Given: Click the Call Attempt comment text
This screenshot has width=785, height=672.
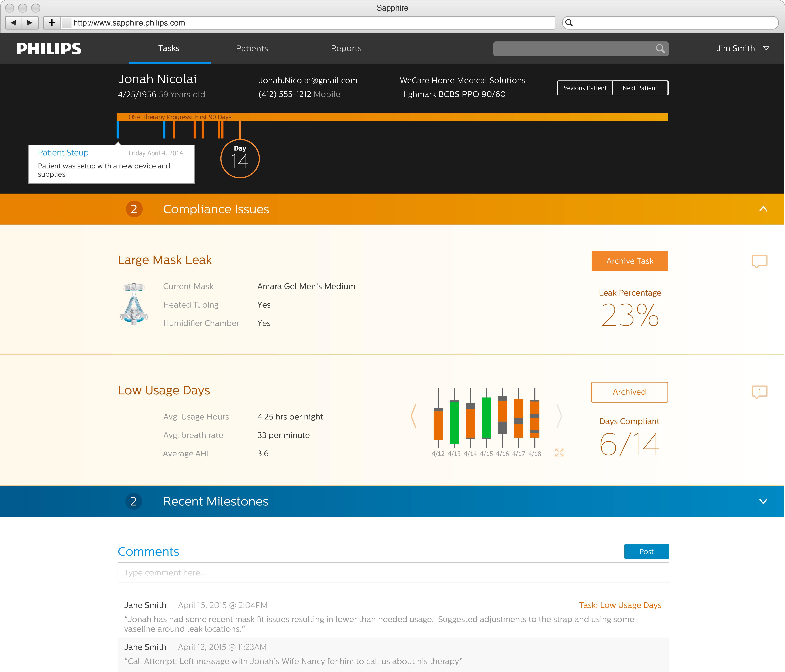Looking at the screenshot, I should click(294, 661).
